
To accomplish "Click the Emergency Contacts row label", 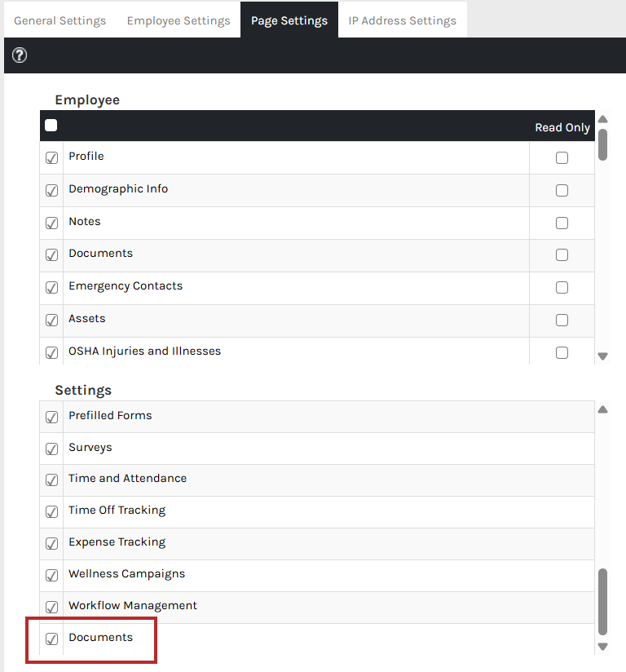I will click(126, 286).
